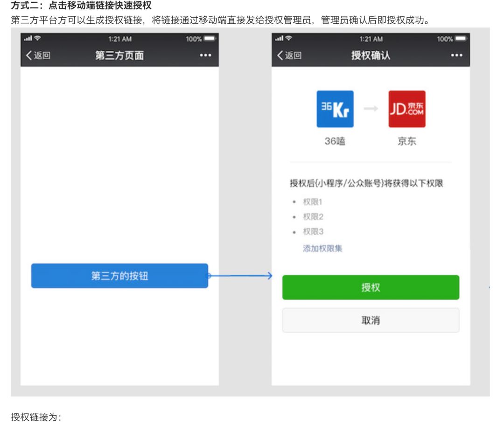Select the 权限3 list item
Image resolution: width=504 pixels, height=432 pixels.
point(313,231)
